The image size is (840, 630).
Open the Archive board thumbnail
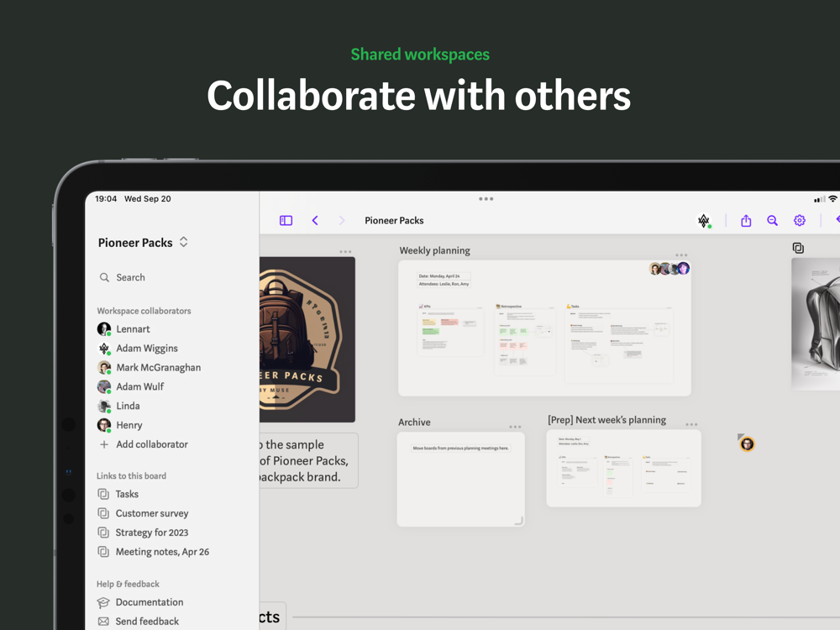point(460,480)
